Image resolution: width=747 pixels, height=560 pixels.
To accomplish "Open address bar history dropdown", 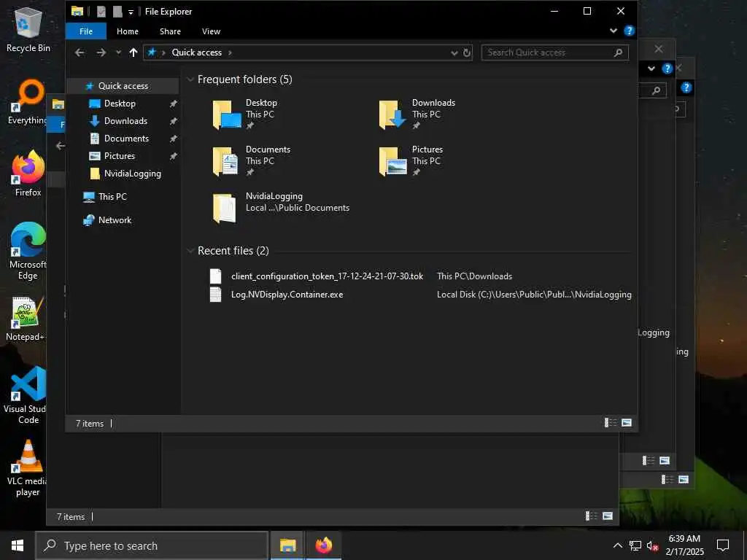I will pos(454,52).
